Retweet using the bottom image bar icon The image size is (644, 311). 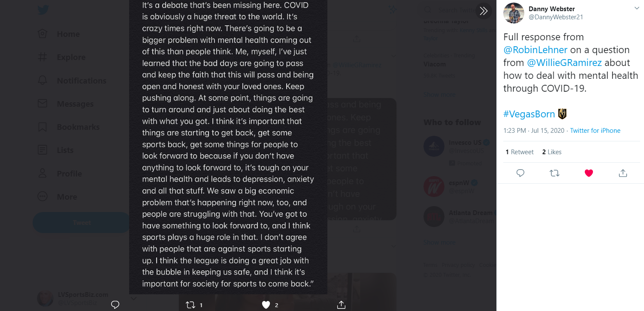pyautogui.click(x=190, y=305)
